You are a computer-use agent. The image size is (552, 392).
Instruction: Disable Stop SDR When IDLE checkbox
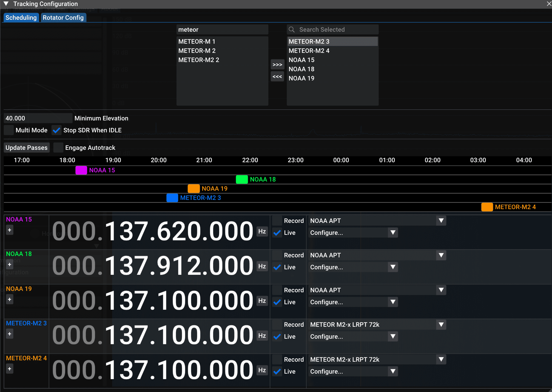57,130
